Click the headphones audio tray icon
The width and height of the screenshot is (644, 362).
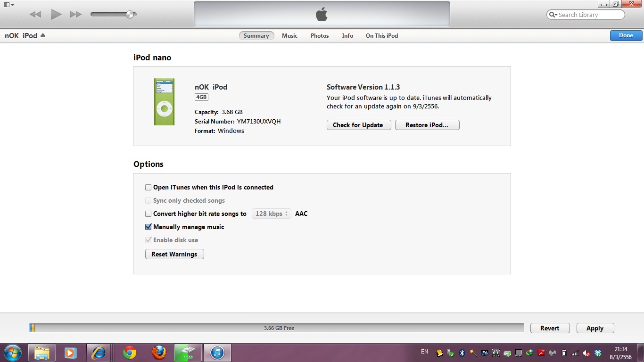click(496, 353)
